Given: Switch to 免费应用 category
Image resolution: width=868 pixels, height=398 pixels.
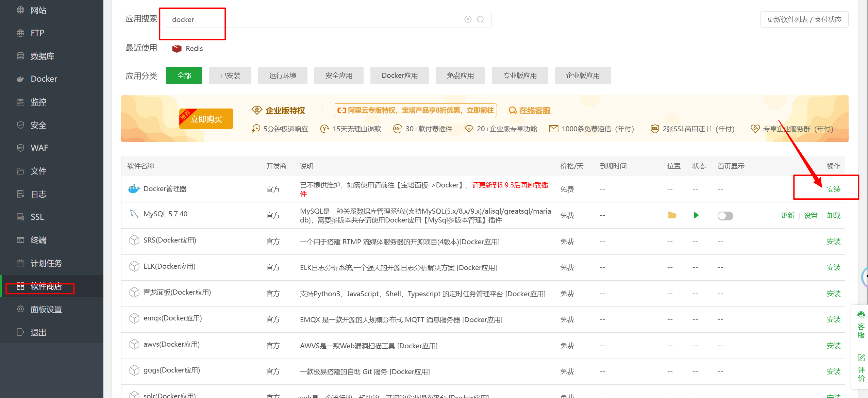Looking at the screenshot, I should coord(460,76).
